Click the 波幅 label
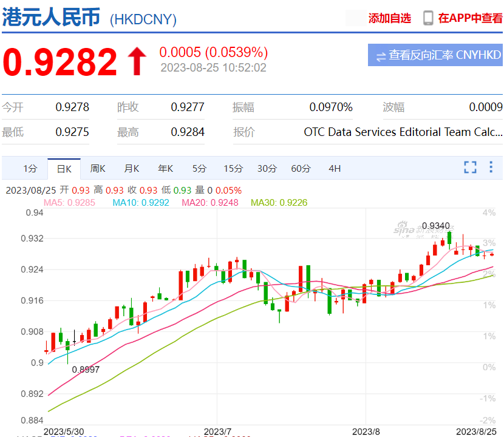The height and width of the screenshot is (437, 504). click(393, 107)
